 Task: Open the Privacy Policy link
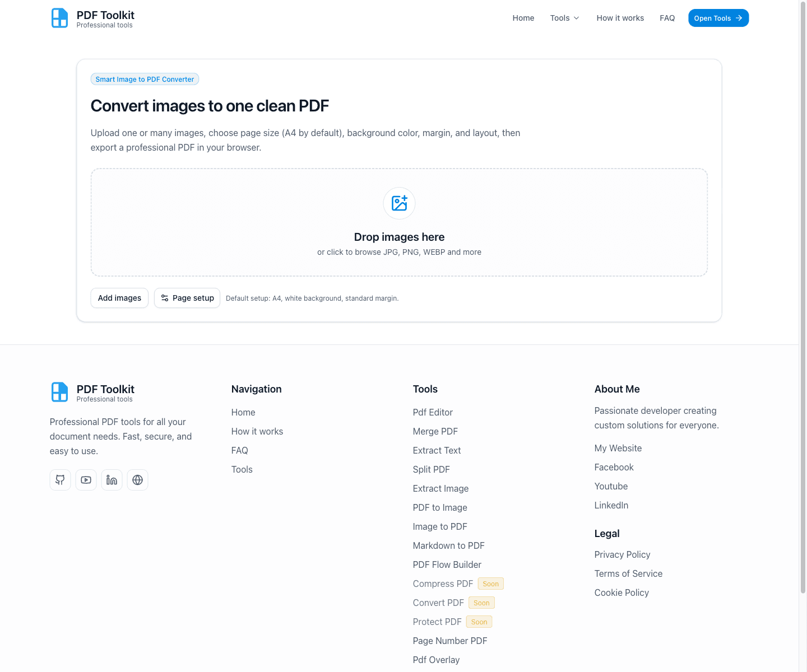click(622, 554)
